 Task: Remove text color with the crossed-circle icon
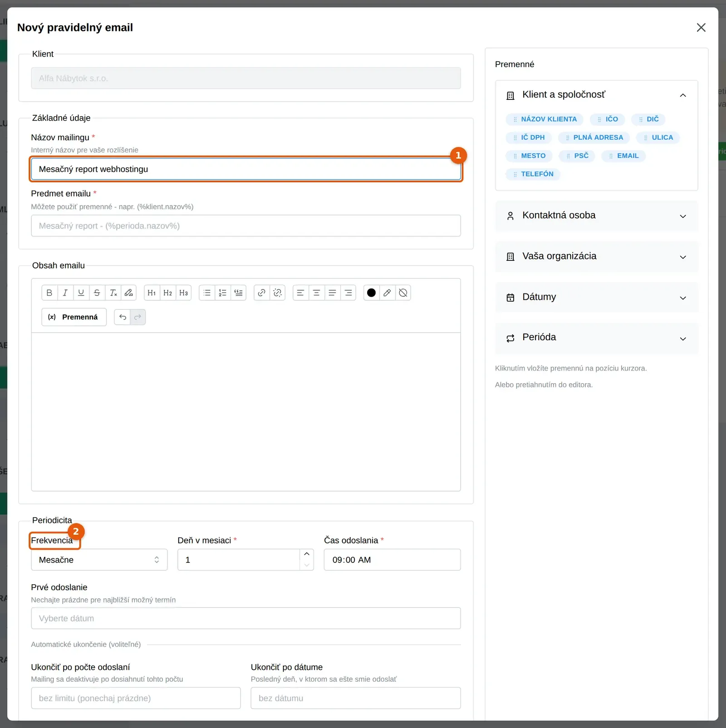coord(403,293)
